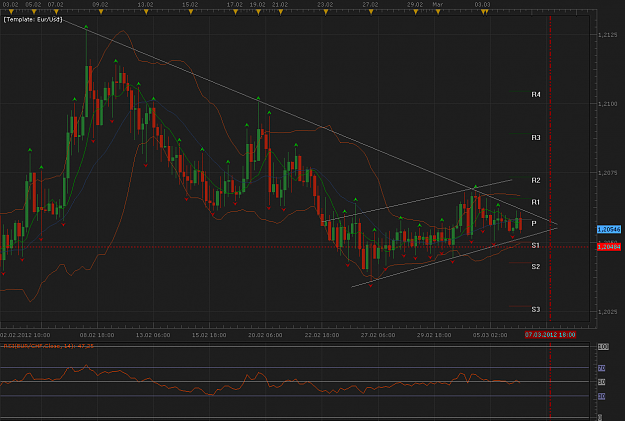Screen dimensions: 625x421
Task: Click the 1,2075 price axis value
Action: click(x=608, y=173)
